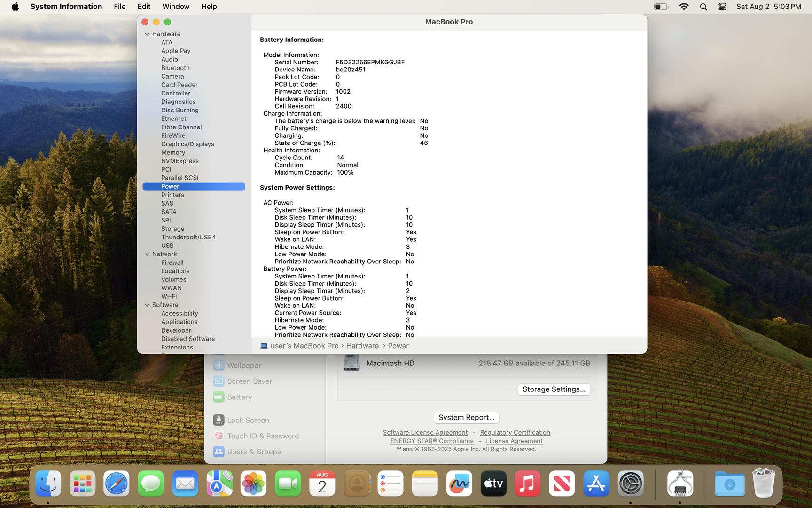This screenshot has height=508, width=812.
Task: Collapse the Network section in sidebar
Action: [x=147, y=254]
